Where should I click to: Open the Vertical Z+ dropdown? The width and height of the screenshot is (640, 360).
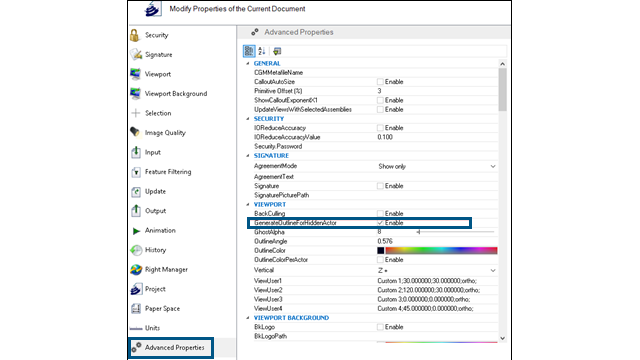[437, 270]
